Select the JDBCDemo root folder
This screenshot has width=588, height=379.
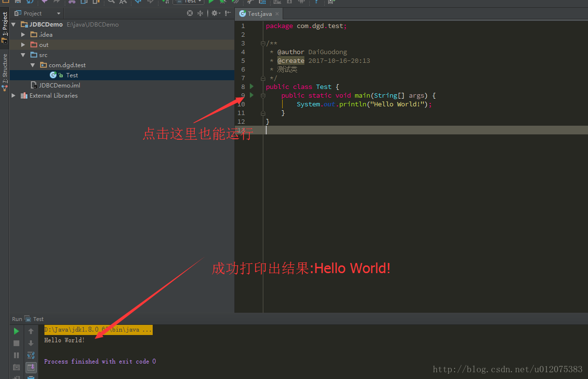122,25
